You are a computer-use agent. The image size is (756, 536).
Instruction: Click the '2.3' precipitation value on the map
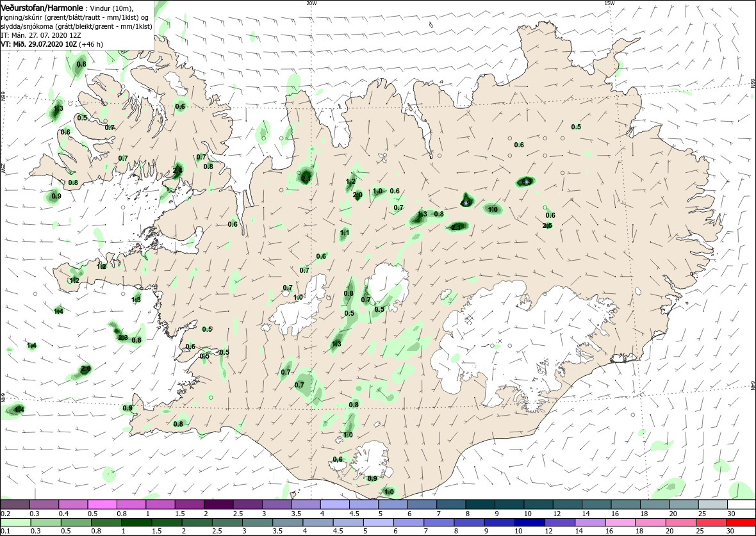123,337
